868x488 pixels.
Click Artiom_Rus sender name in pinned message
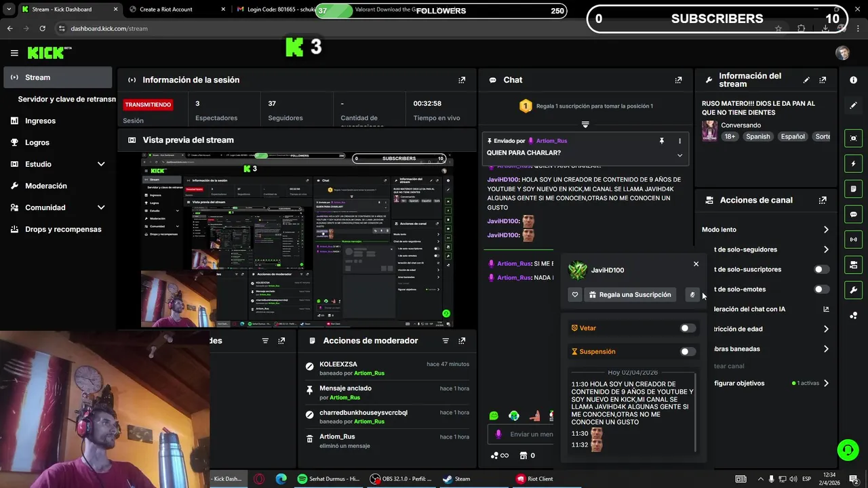point(551,141)
